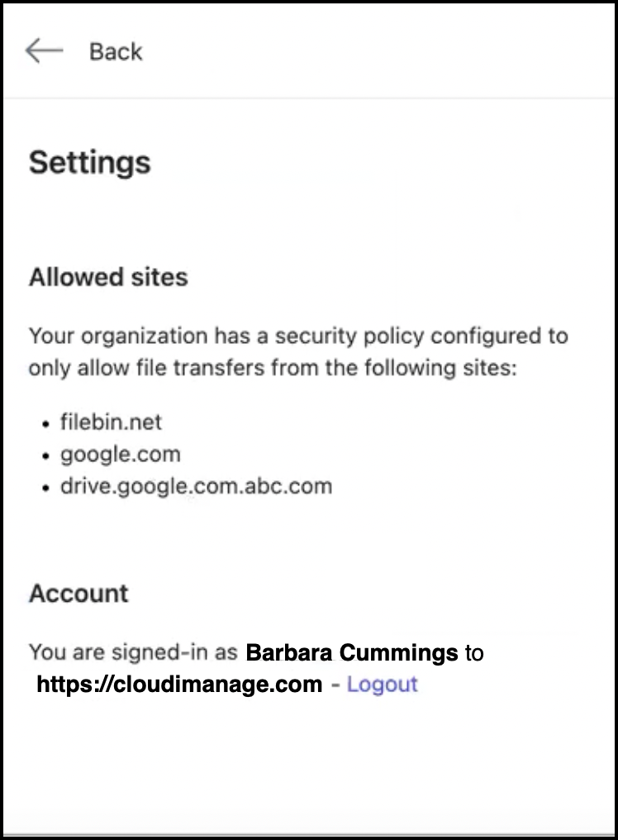618x840 pixels.
Task: Select the drive.google.com.abc.com site entry
Action: [196, 485]
